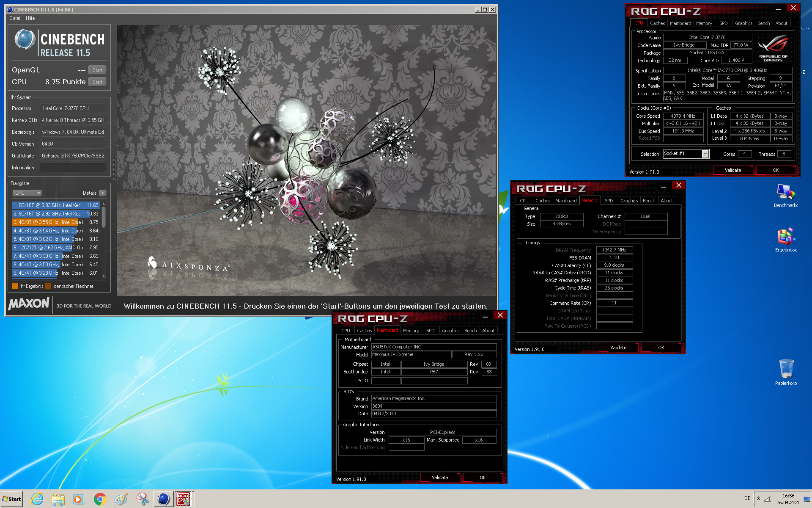Open Mainboard tab in top CPU-Z window
The image size is (812, 508).
(x=680, y=23)
